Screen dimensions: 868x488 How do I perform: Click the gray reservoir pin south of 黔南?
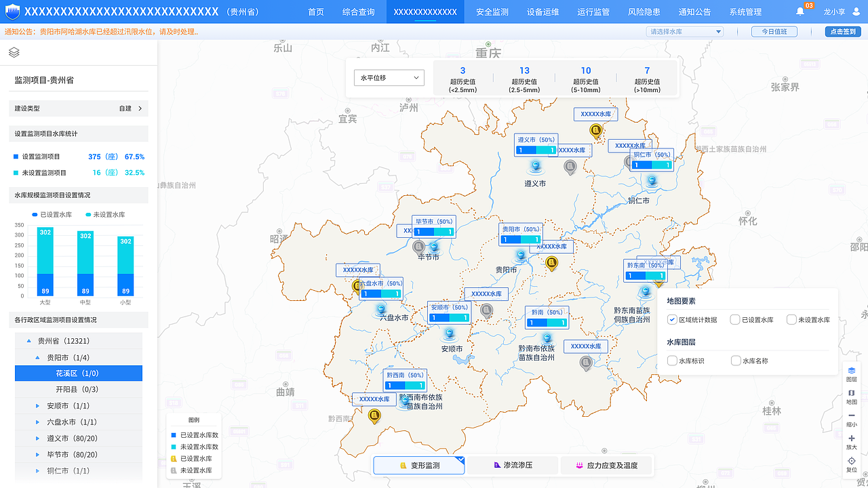pyautogui.click(x=586, y=363)
